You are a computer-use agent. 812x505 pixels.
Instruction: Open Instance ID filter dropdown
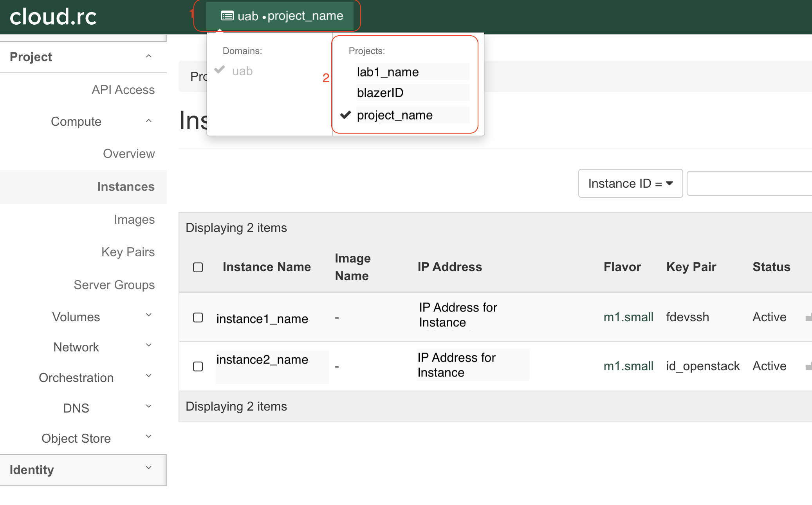point(630,183)
